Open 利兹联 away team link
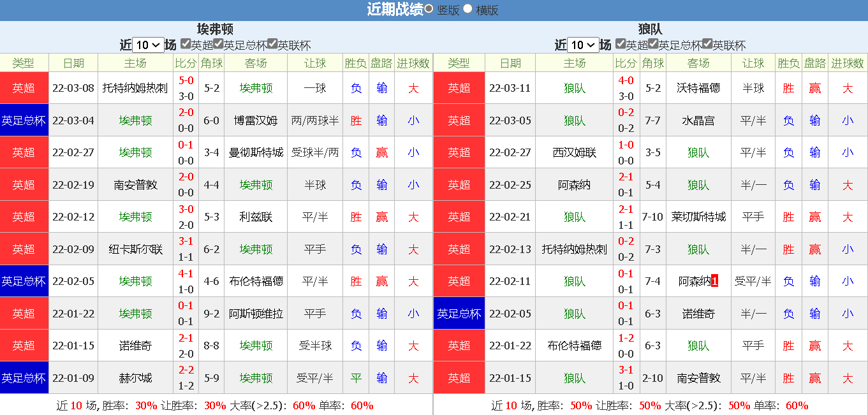The height and width of the screenshot is (415, 868). [256, 217]
